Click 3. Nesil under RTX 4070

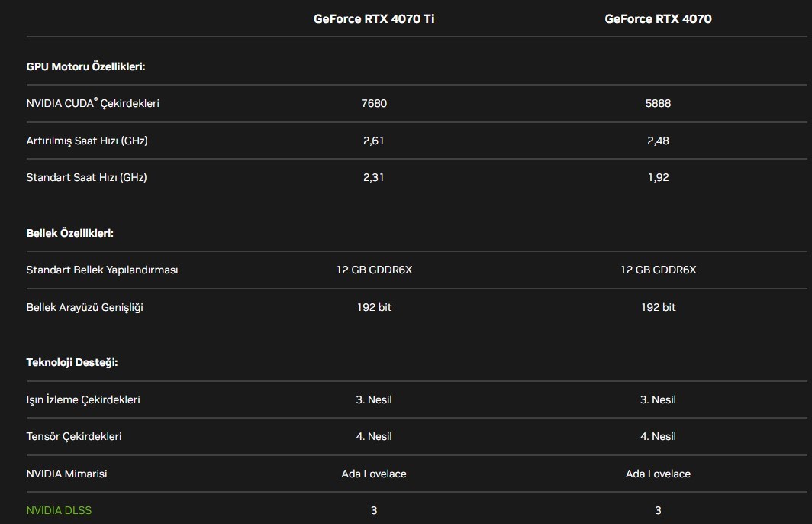[658, 399]
